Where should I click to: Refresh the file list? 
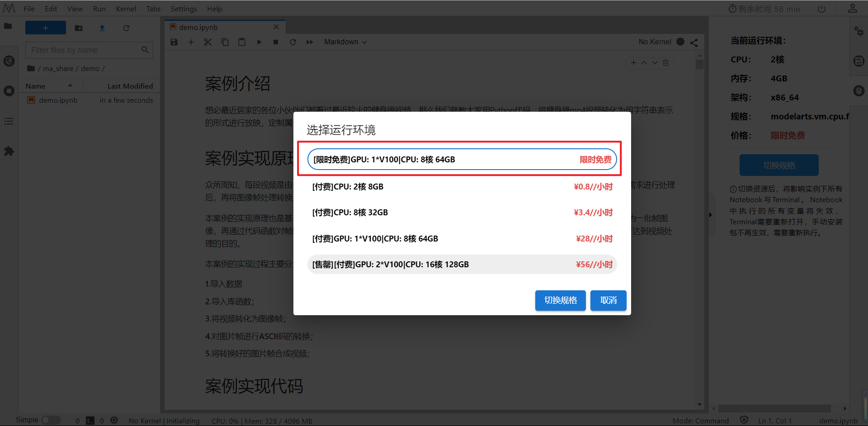pyautogui.click(x=126, y=28)
